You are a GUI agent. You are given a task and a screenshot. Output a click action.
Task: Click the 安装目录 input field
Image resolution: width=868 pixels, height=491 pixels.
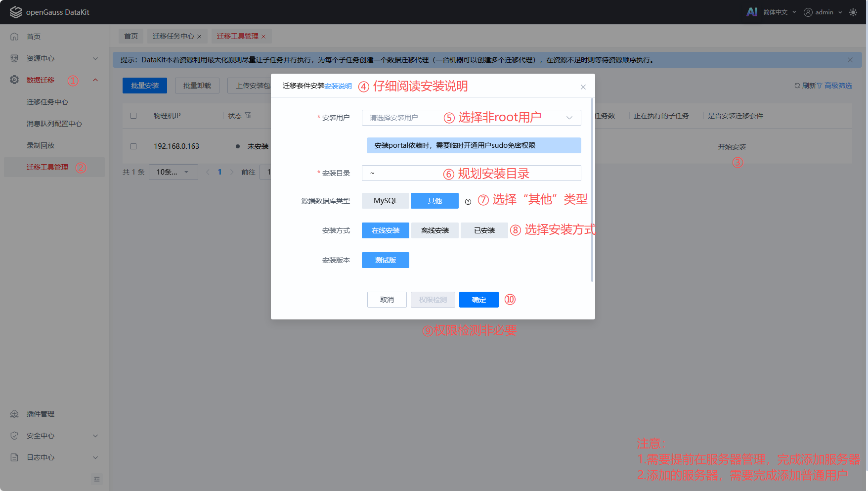tap(472, 173)
